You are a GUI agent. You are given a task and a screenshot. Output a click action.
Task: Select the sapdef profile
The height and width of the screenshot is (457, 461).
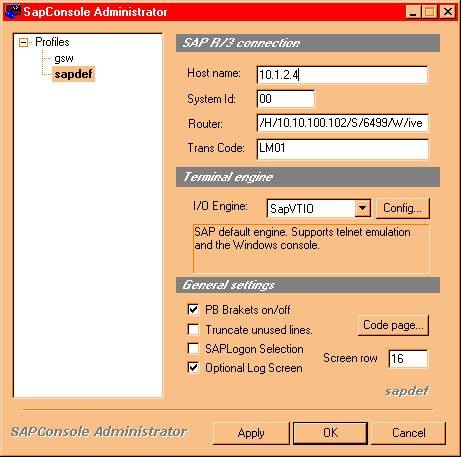click(73, 74)
